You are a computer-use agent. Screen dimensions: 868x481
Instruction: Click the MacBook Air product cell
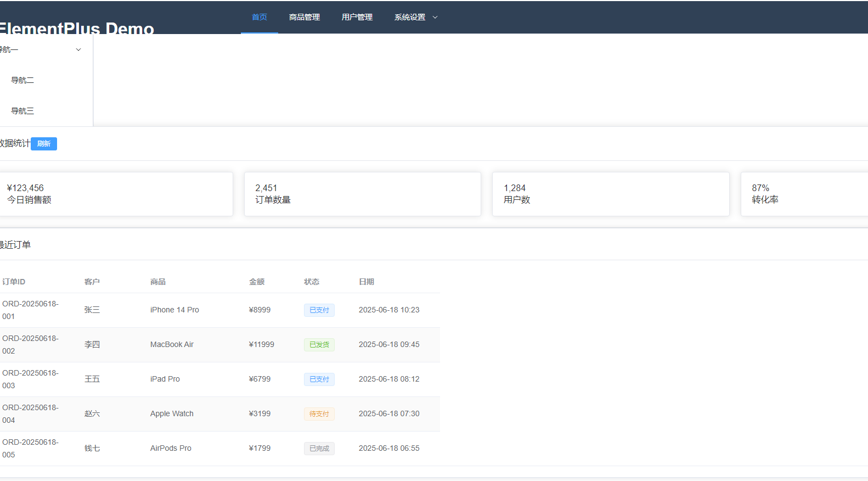coord(172,344)
